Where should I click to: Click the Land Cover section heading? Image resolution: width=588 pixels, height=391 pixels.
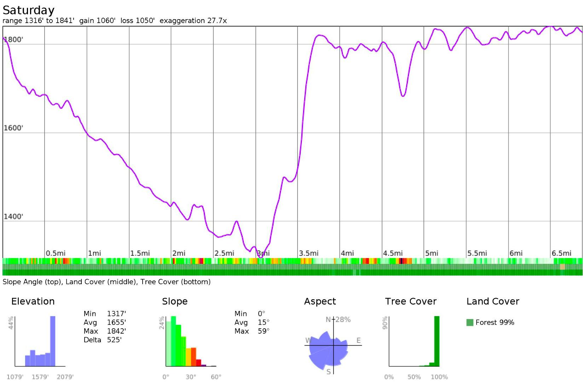click(493, 301)
